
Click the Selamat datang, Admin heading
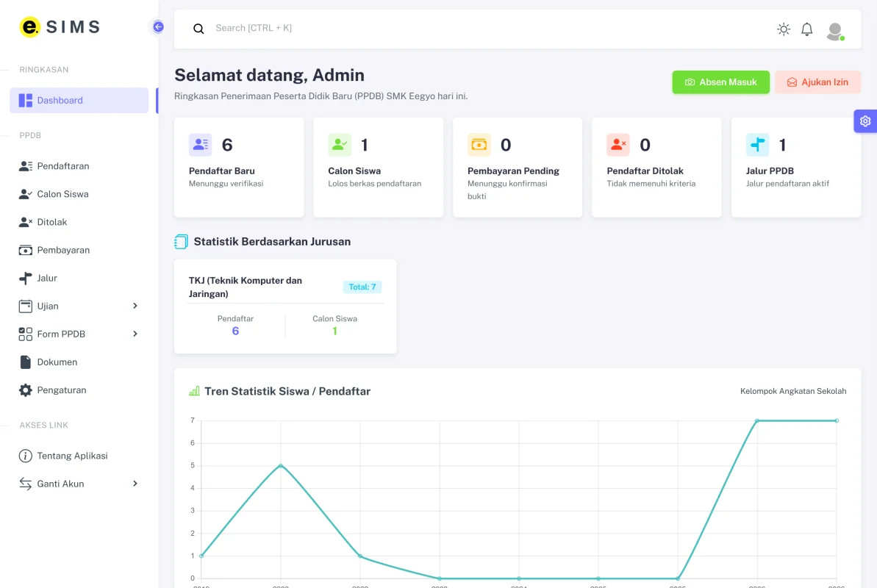pyautogui.click(x=269, y=75)
